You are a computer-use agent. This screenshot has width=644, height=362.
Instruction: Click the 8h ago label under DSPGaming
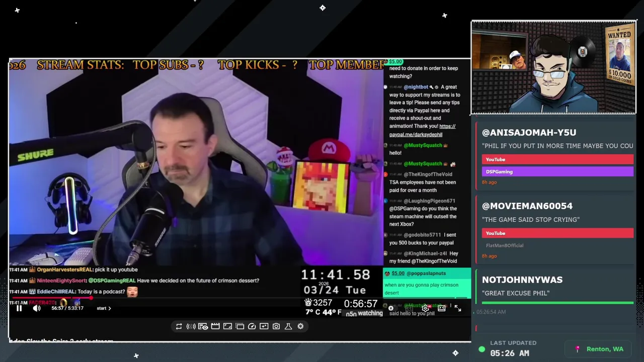coord(489,182)
